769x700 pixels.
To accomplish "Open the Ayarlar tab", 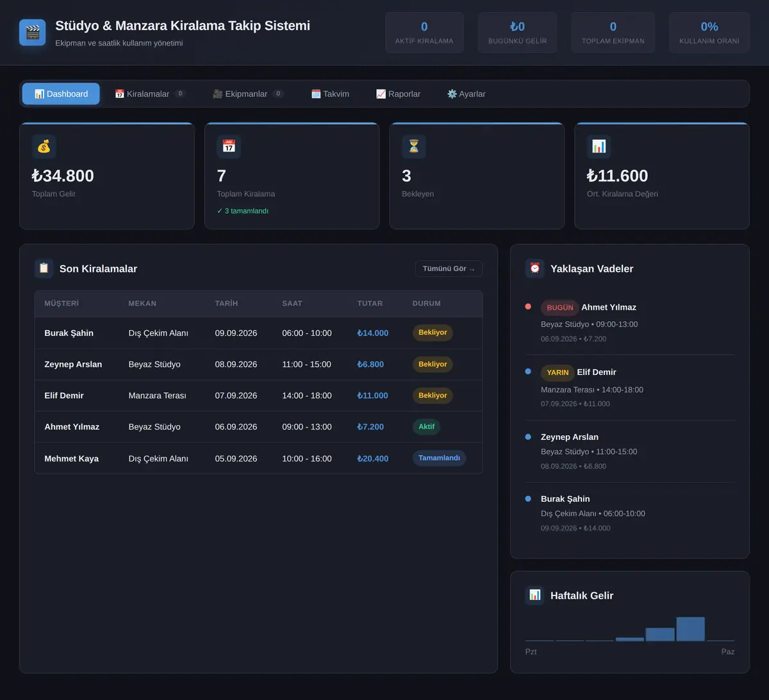I will pyautogui.click(x=466, y=94).
